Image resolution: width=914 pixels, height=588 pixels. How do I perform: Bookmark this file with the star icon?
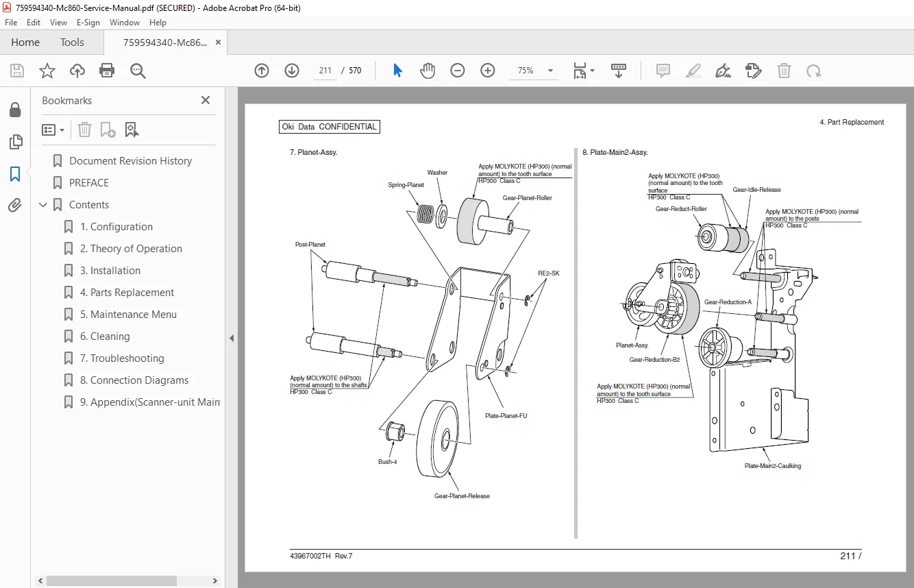pyautogui.click(x=47, y=71)
